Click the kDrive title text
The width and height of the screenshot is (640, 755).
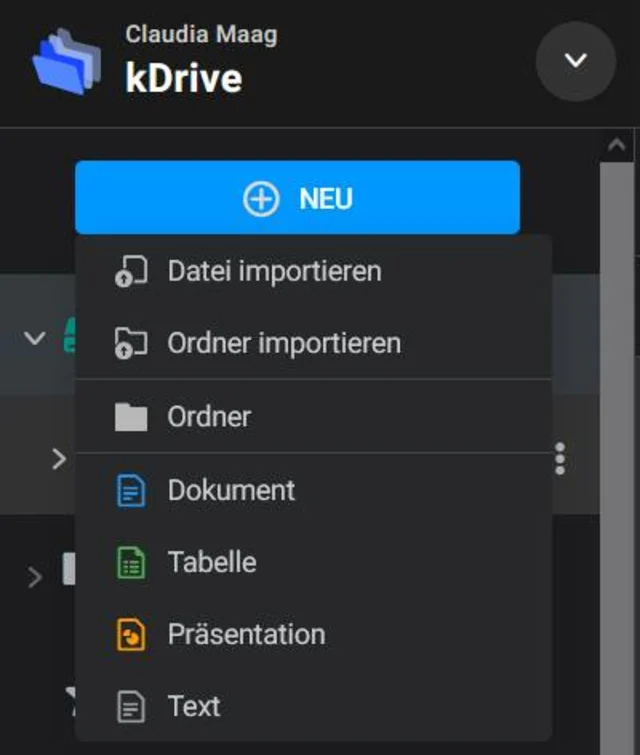coord(183,78)
